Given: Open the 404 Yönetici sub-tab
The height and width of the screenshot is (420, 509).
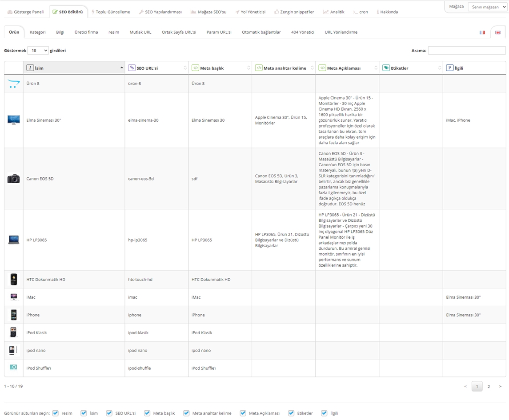Looking at the screenshot, I should (303, 32).
